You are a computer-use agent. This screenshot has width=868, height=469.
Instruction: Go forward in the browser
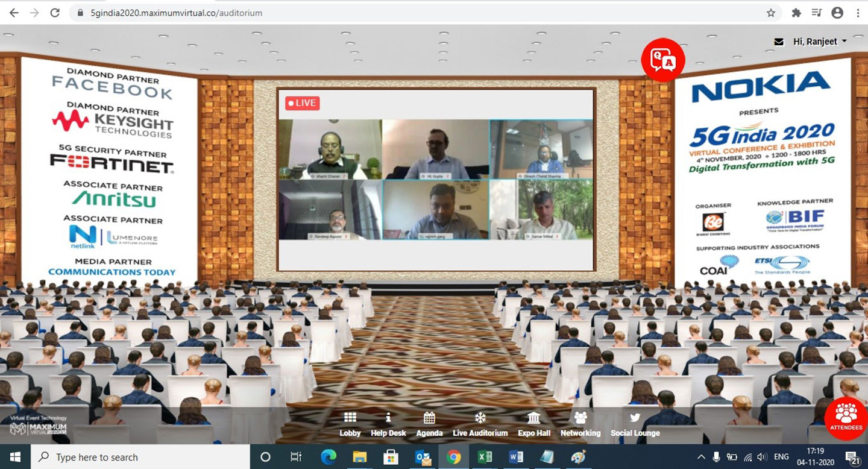34,13
